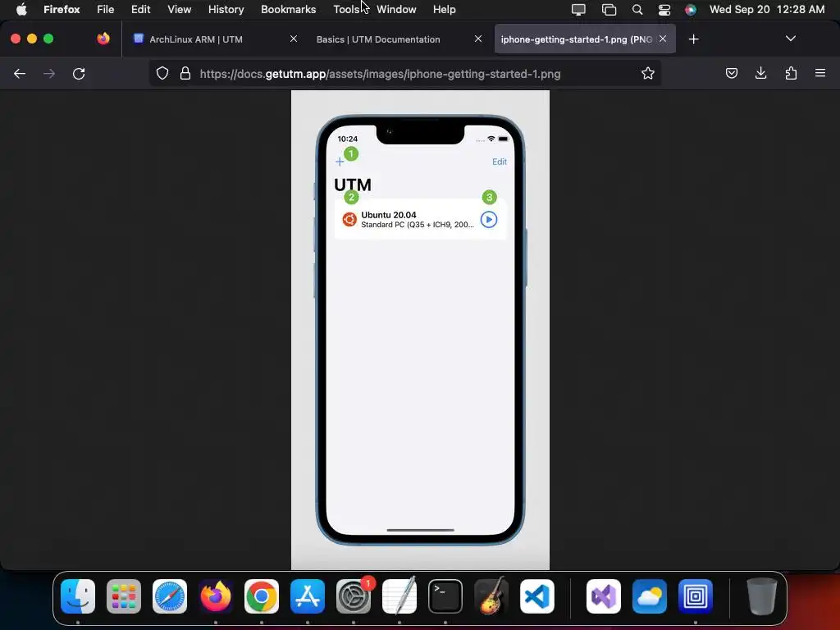
Task: Close the iphone-getting-started-1.png tab
Action: pos(663,39)
